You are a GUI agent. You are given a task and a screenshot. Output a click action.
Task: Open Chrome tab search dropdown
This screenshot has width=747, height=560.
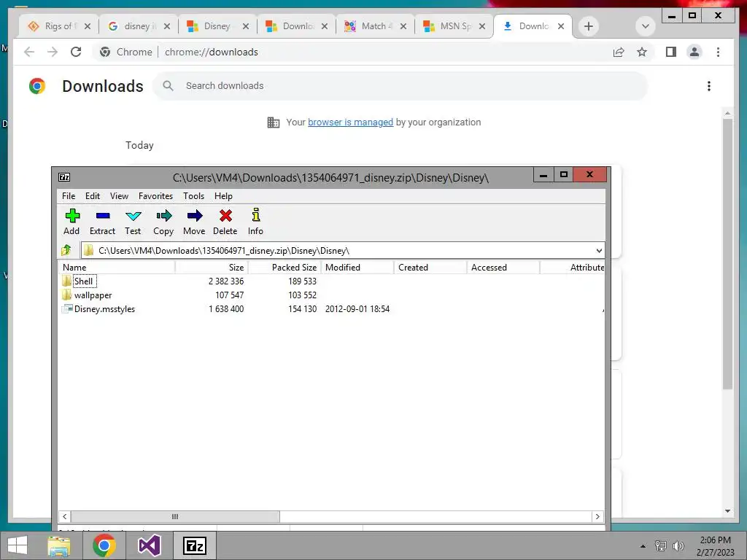click(x=645, y=26)
